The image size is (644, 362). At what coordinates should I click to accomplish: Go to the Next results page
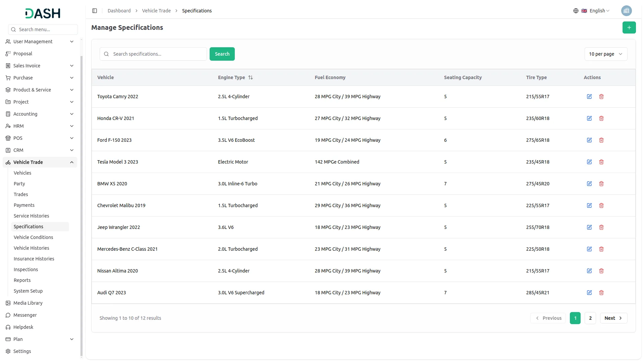pyautogui.click(x=613, y=318)
